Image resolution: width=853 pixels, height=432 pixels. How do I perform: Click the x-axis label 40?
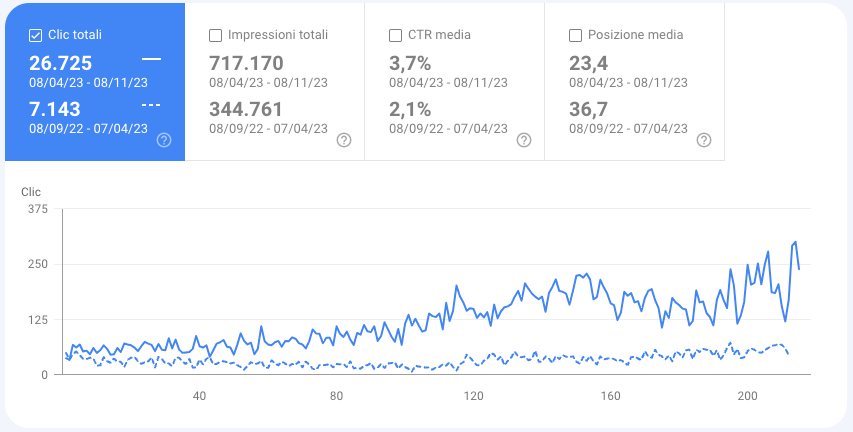200,396
